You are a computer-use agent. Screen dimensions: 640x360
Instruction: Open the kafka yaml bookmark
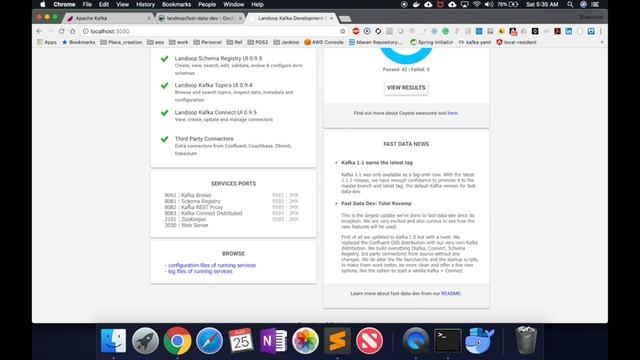[x=475, y=42]
